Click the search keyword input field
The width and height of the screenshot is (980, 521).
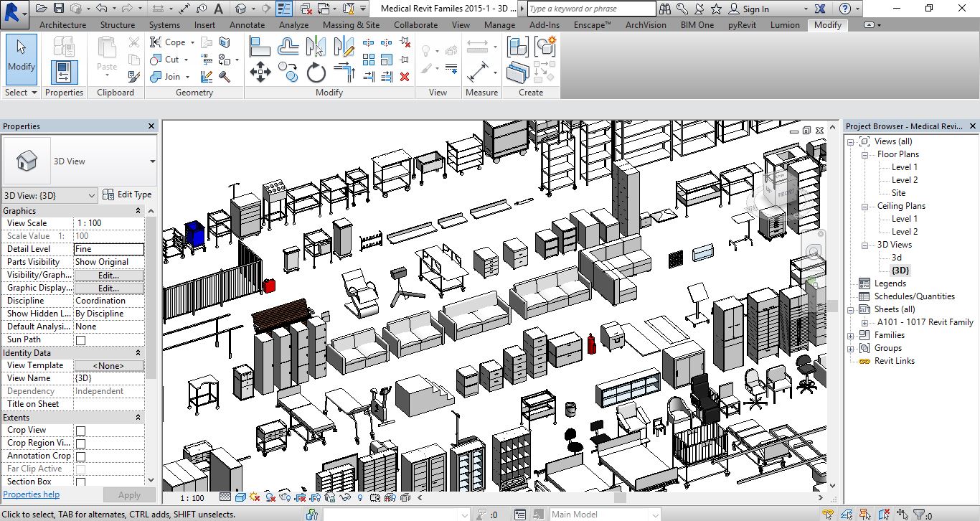point(591,9)
